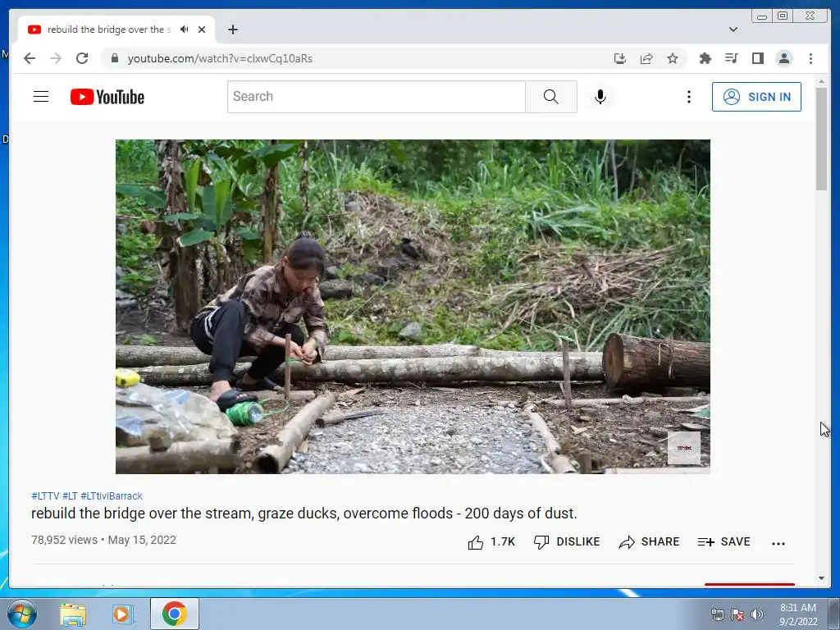Click the SIGN IN button
This screenshot has height=630, width=840.
(756, 97)
